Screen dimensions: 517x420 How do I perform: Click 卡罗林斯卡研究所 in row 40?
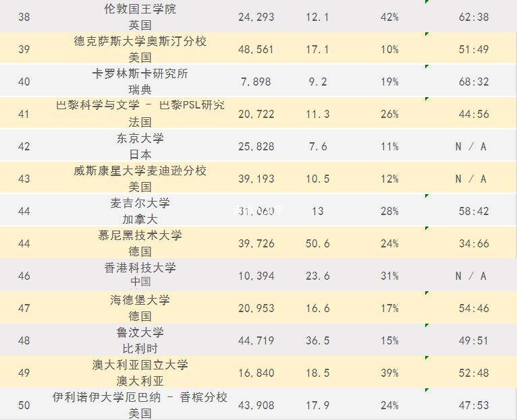140,73
